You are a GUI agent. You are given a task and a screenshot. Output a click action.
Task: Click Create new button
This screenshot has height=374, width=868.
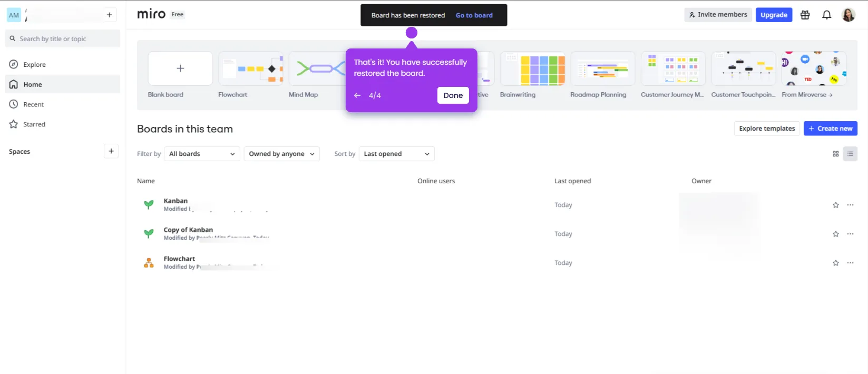pyautogui.click(x=830, y=129)
